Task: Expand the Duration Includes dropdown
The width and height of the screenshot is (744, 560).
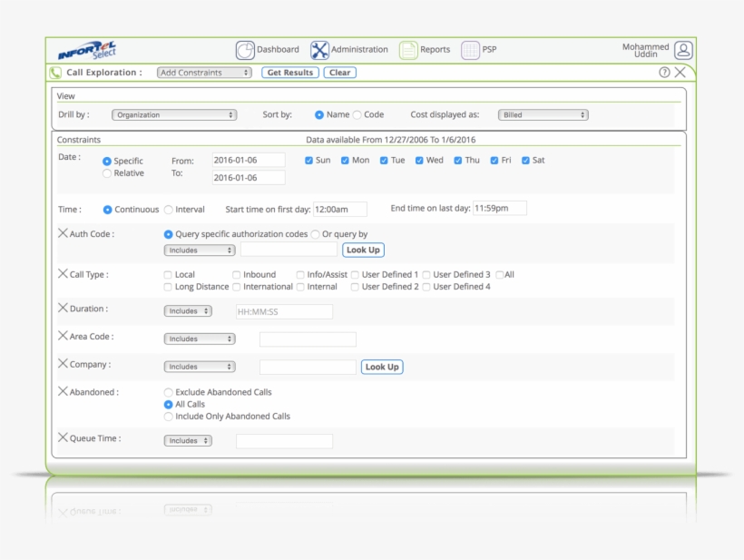Action: [x=187, y=310]
